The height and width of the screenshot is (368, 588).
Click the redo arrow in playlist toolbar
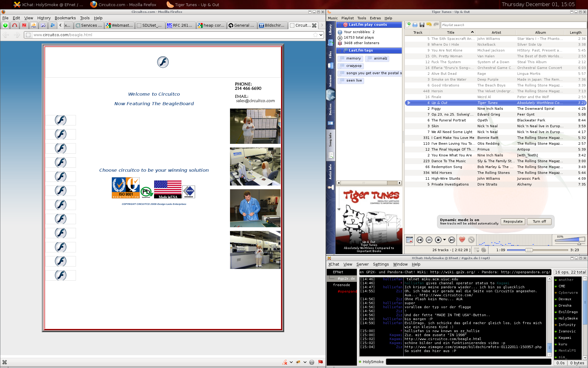pos(436,25)
